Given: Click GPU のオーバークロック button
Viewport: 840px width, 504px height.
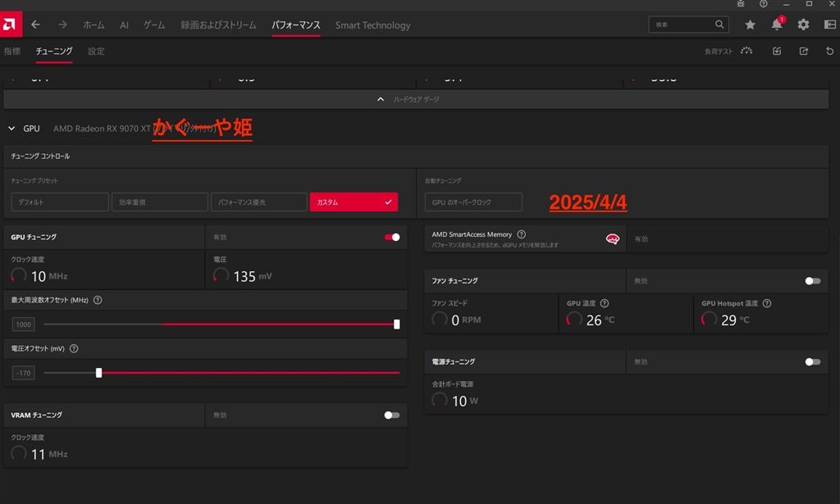Looking at the screenshot, I should pyautogui.click(x=473, y=202).
